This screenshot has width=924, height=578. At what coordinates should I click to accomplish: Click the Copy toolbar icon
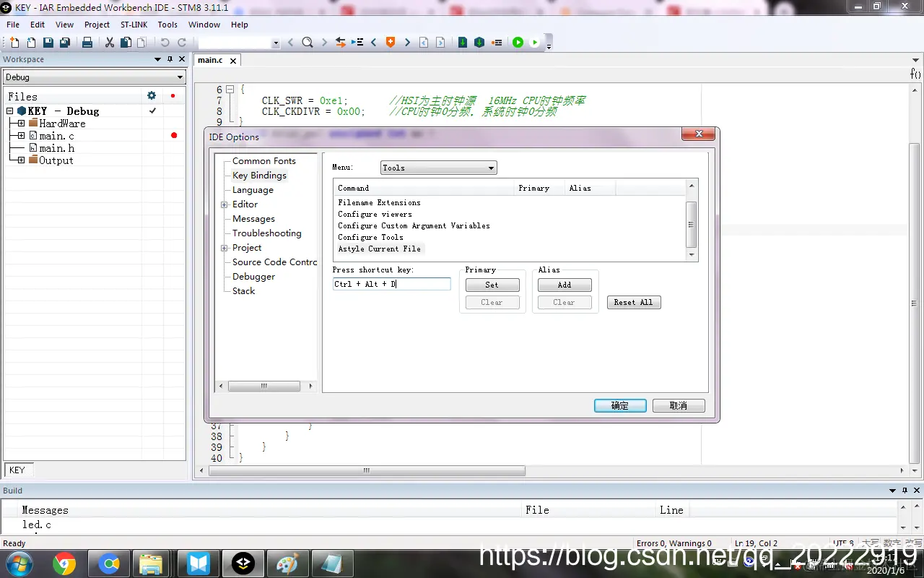(x=126, y=43)
